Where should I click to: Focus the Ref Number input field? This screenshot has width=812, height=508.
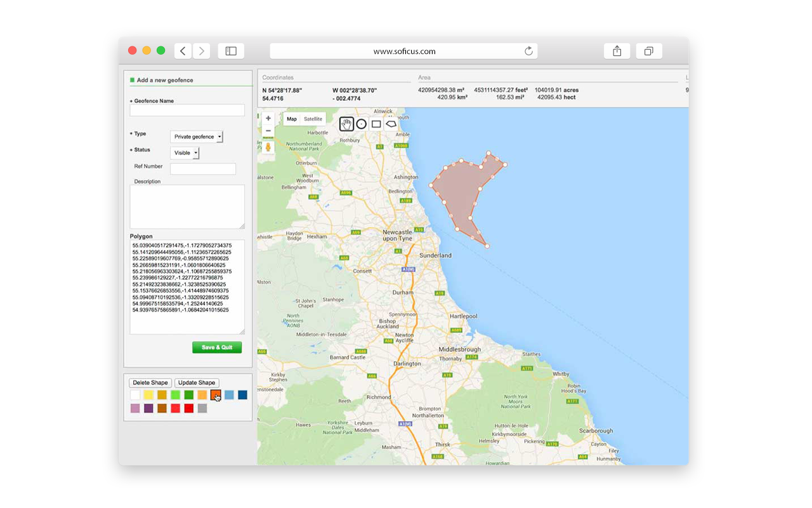[203, 169]
